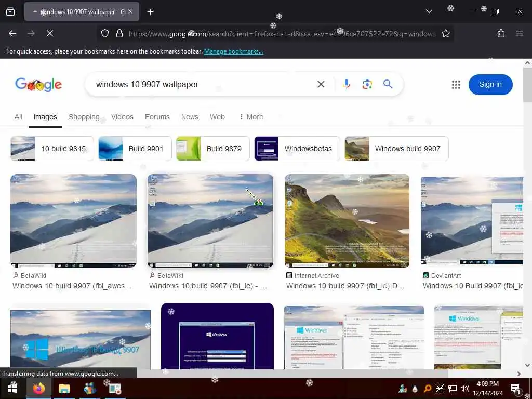This screenshot has width=532, height=399.
Task: Filter by Build 9901 chip
Action: coord(135,149)
